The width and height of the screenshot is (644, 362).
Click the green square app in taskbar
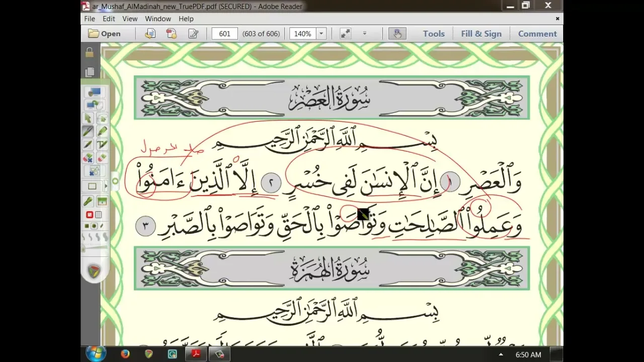(x=173, y=354)
